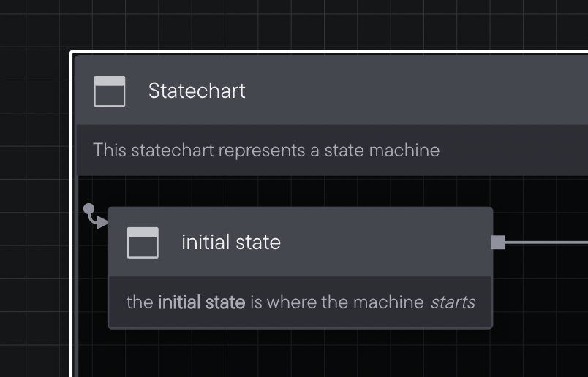The height and width of the screenshot is (377, 588).
Task: Click empty dark area inside Statechart below initial state
Action: click(300, 354)
